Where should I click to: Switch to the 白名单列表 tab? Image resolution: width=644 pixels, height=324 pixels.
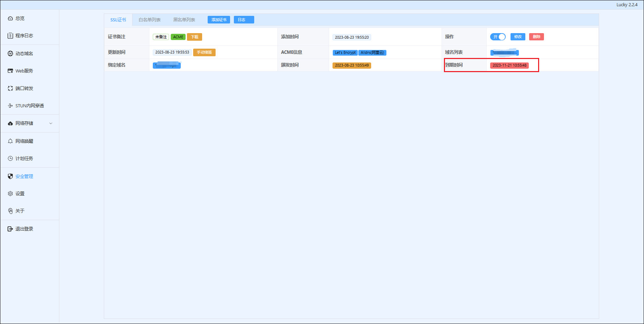click(x=149, y=20)
